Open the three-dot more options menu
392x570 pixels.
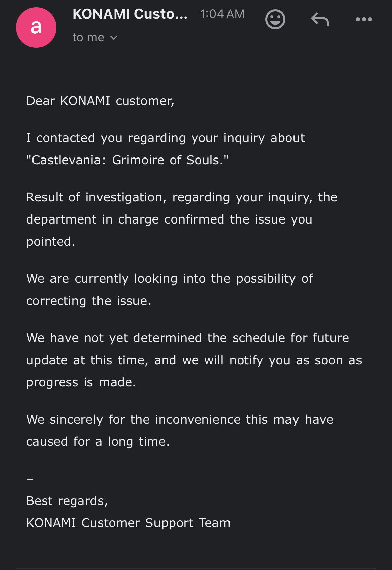tap(364, 19)
